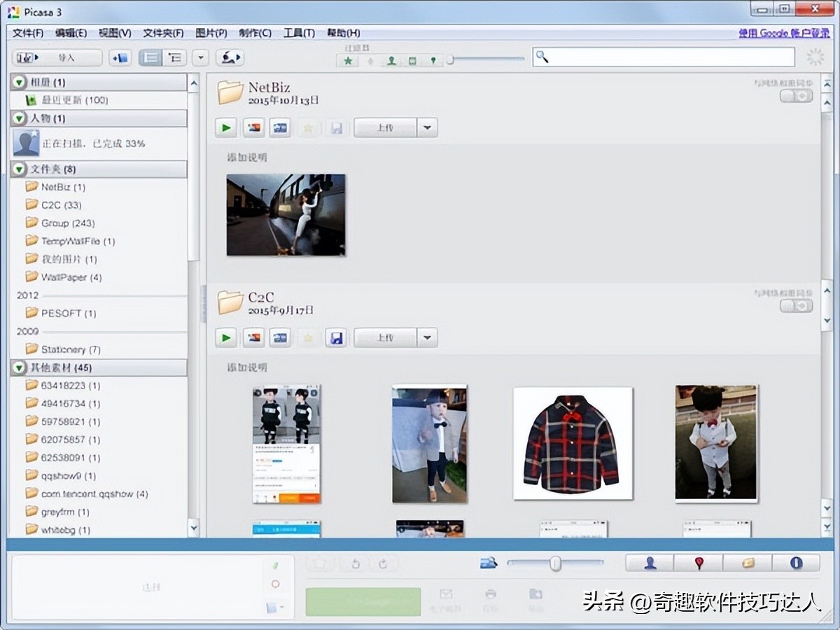Open the NetBiz train photo thumbnail
This screenshot has width=840, height=630.
[286, 215]
